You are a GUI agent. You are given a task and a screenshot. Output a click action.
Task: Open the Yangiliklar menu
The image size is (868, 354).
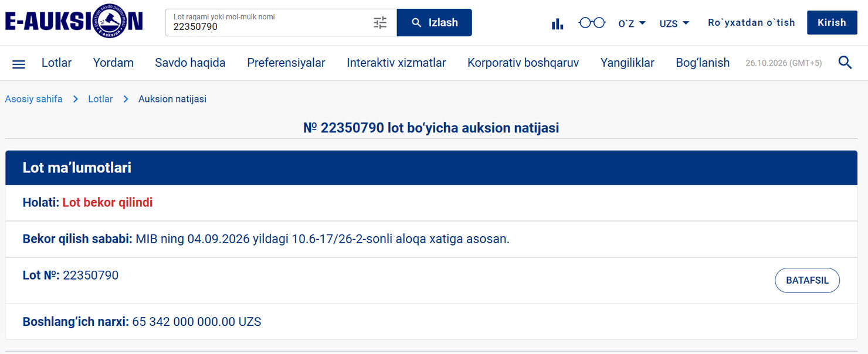pyautogui.click(x=628, y=63)
